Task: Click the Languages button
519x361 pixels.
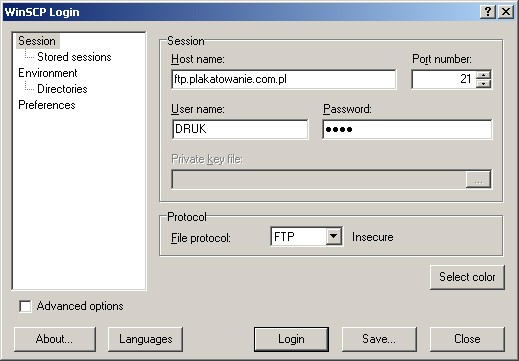Action: tap(145, 339)
